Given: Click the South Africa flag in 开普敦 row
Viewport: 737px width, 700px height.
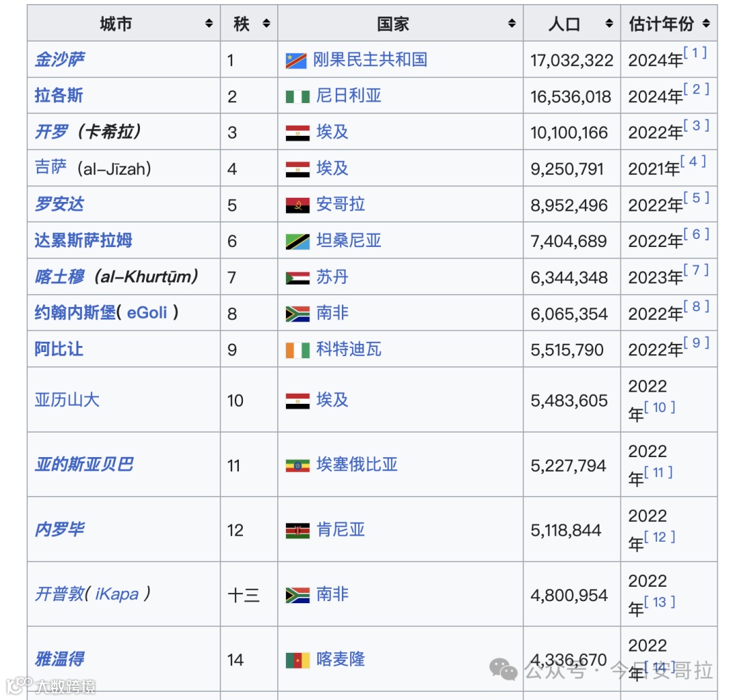Looking at the screenshot, I should (298, 595).
